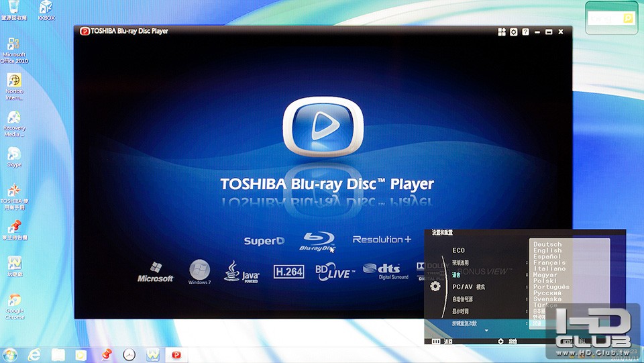644x363 pixels.
Task: Open the Microsoft Office 2010 desktop shortcut
Action: click(x=14, y=50)
